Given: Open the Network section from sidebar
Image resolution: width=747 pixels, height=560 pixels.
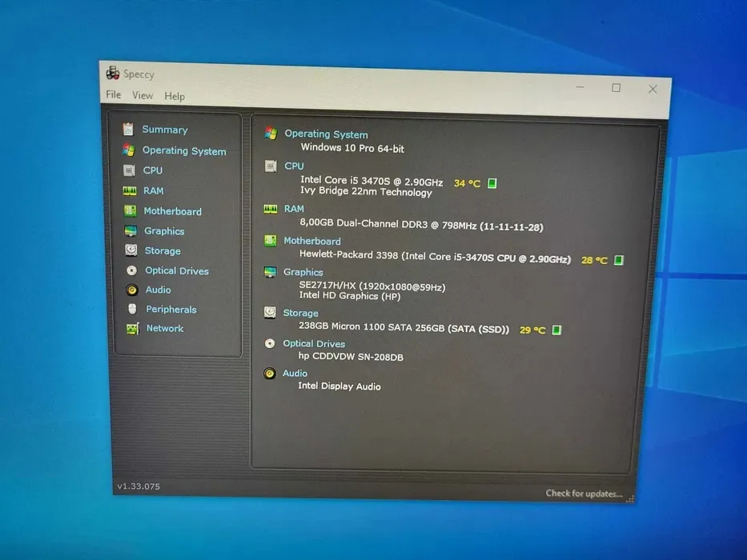Looking at the screenshot, I should click(165, 328).
